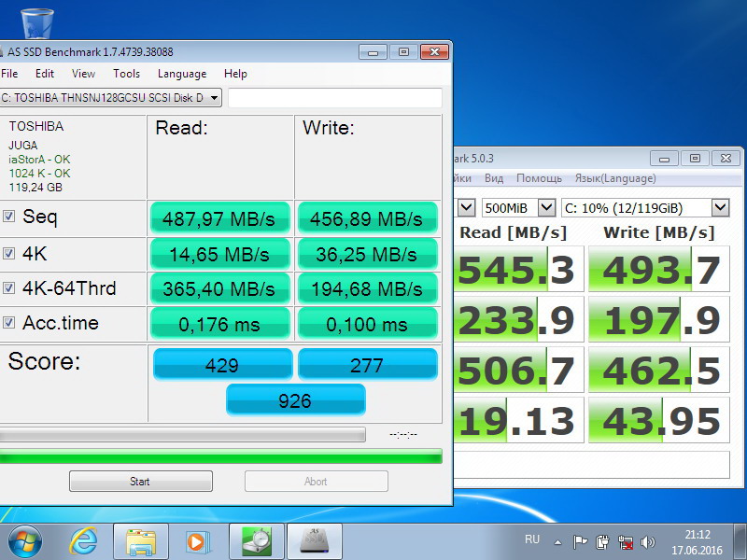Switch to CrystalDiskMark on the taskbar

(x=256, y=542)
